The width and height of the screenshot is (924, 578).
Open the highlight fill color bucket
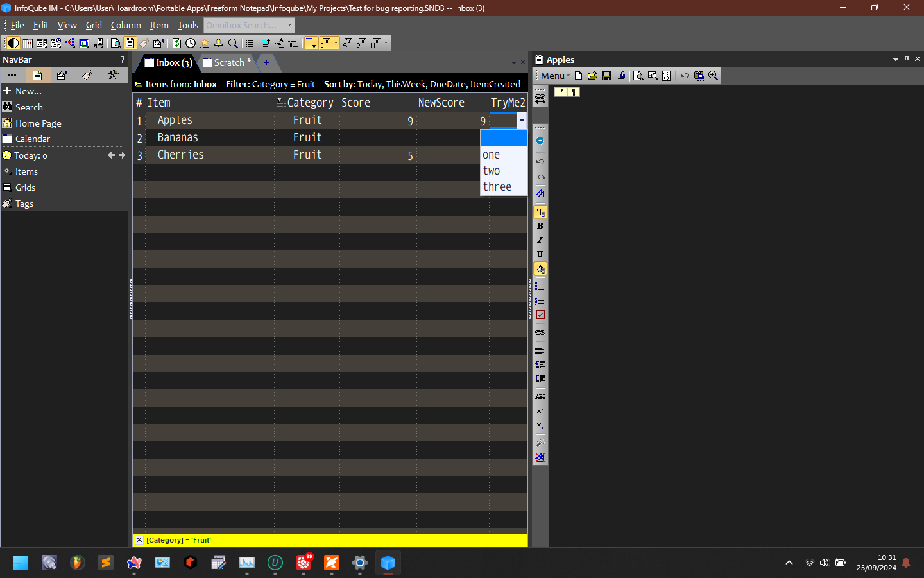[540, 269]
